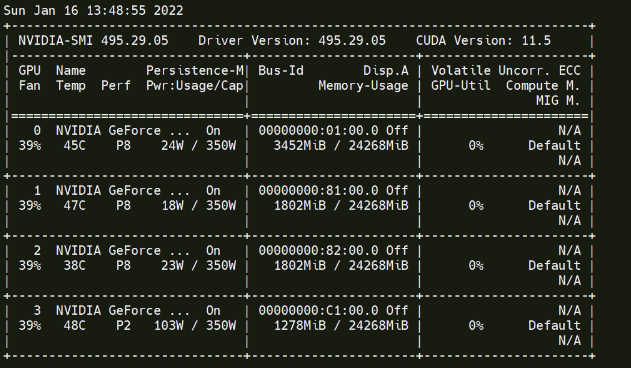The image size is (631, 368).
Task: Click the timestamp 'Sun Jan 16 13:48:55 2022'
Action: click(x=93, y=10)
